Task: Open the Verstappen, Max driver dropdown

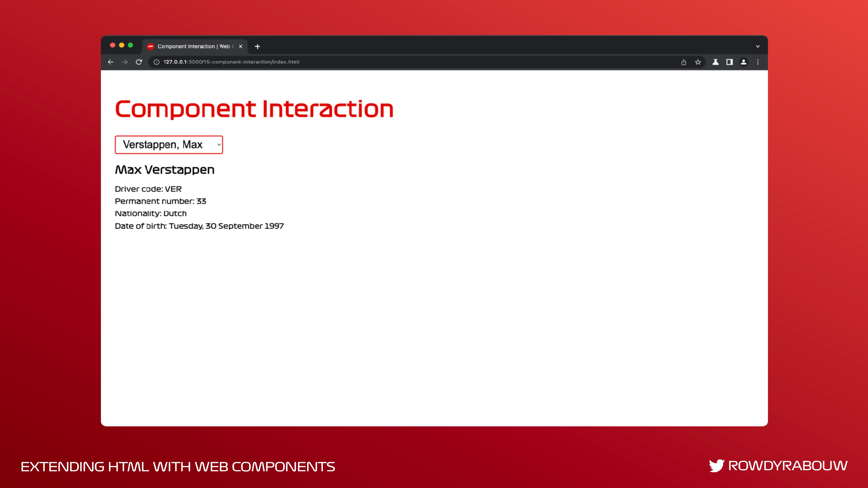Action: coord(169,145)
